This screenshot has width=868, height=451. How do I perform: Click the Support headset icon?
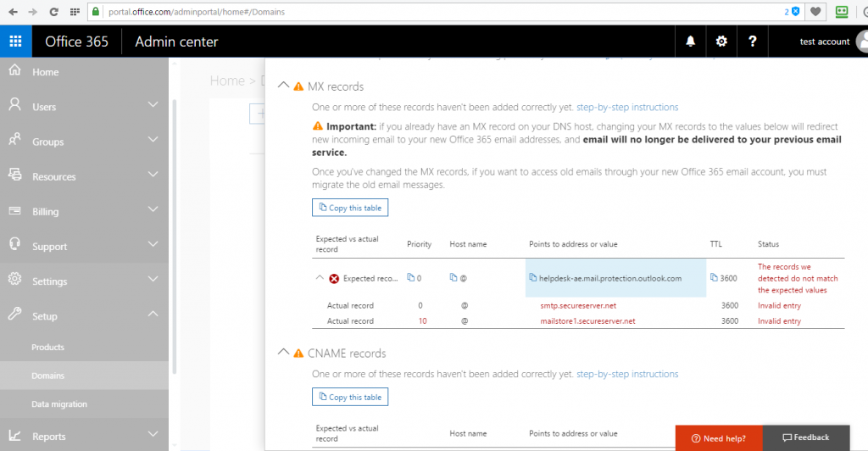(14, 244)
